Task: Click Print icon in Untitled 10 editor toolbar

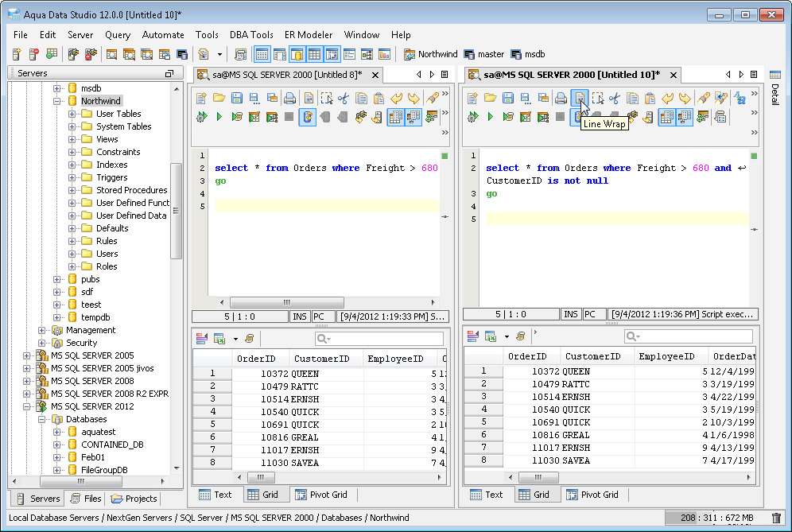Action: 561,98
